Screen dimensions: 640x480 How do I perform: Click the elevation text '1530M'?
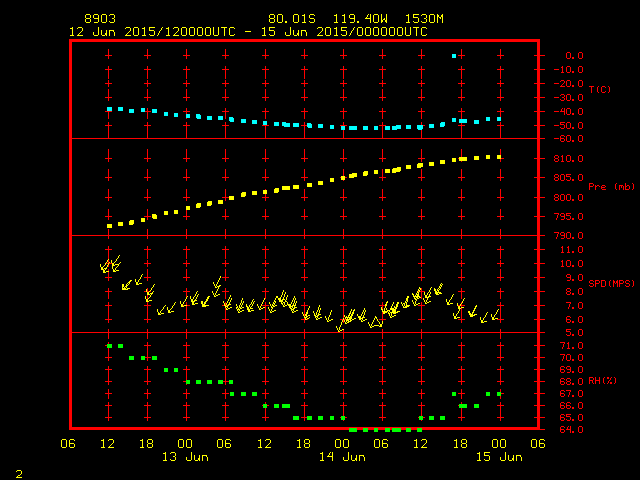coord(424,19)
